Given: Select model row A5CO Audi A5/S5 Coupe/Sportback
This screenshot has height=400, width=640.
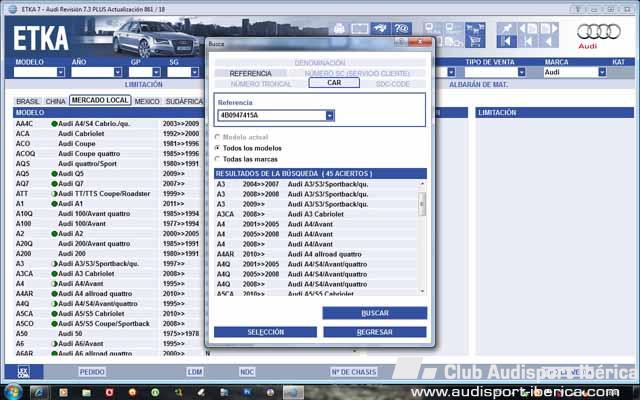Looking at the screenshot, I should pyautogui.click(x=108, y=324).
